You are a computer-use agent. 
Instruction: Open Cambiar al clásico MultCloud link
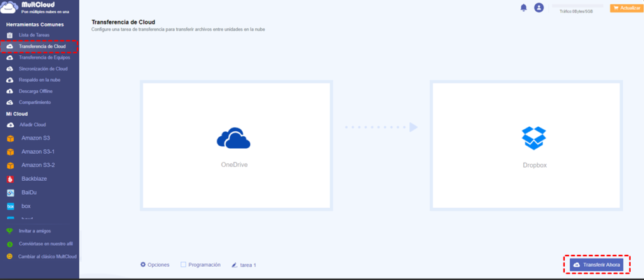pyautogui.click(x=47, y=257)
